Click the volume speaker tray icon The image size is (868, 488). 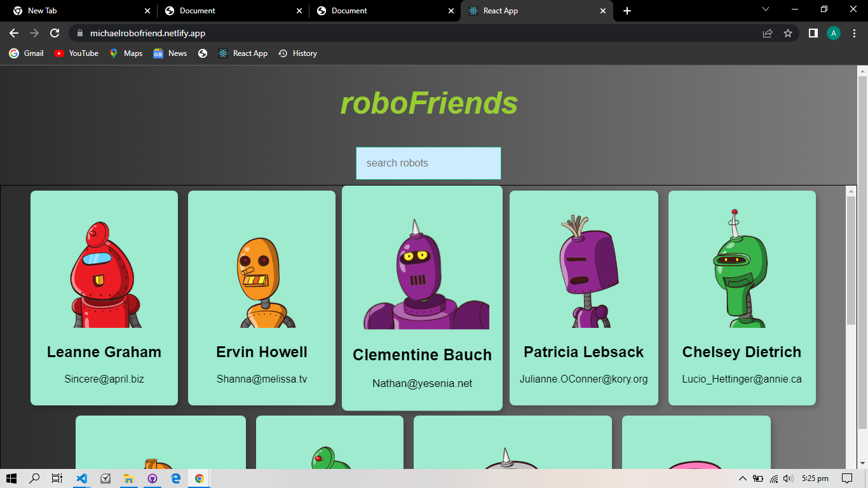tap(789, 478)
